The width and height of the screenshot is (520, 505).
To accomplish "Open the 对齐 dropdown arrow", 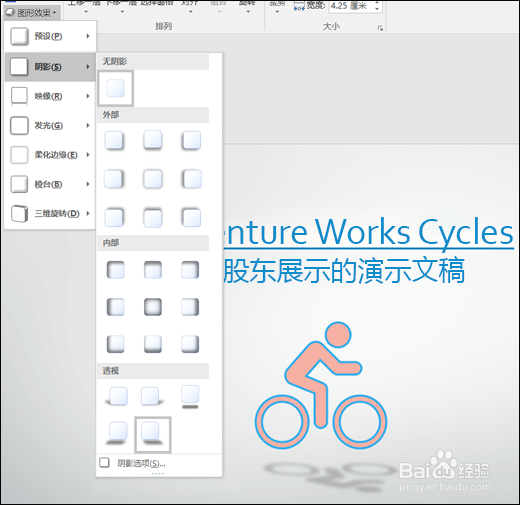I will [191, 12].
